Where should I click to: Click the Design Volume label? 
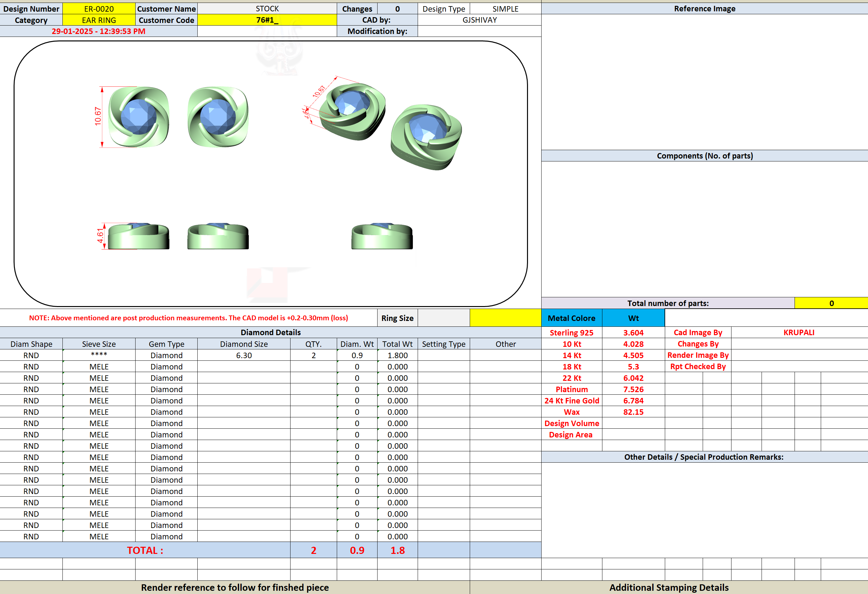pos(571,423)
